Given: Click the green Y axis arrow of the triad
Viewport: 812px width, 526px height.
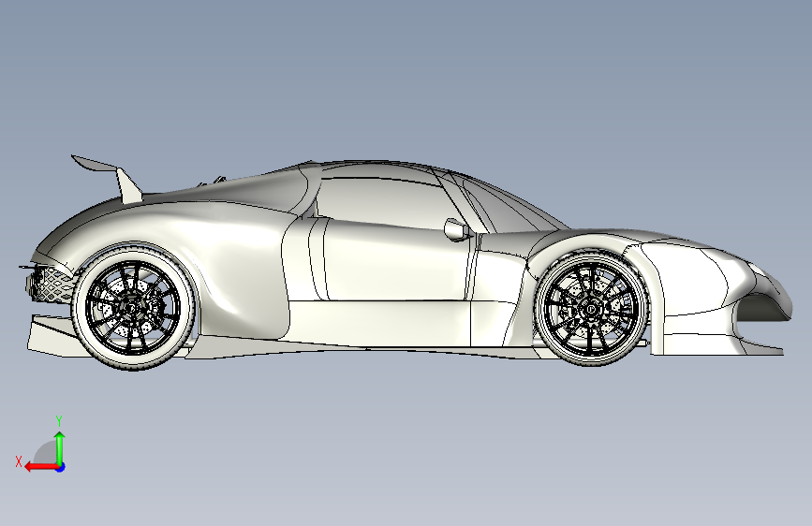Looking at the screenshot, I should point(60,447).
